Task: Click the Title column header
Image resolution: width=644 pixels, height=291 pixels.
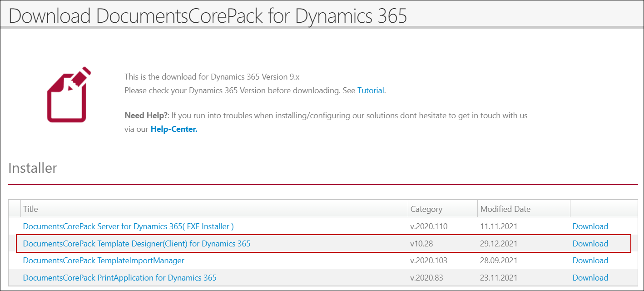Action: (31, 209)
